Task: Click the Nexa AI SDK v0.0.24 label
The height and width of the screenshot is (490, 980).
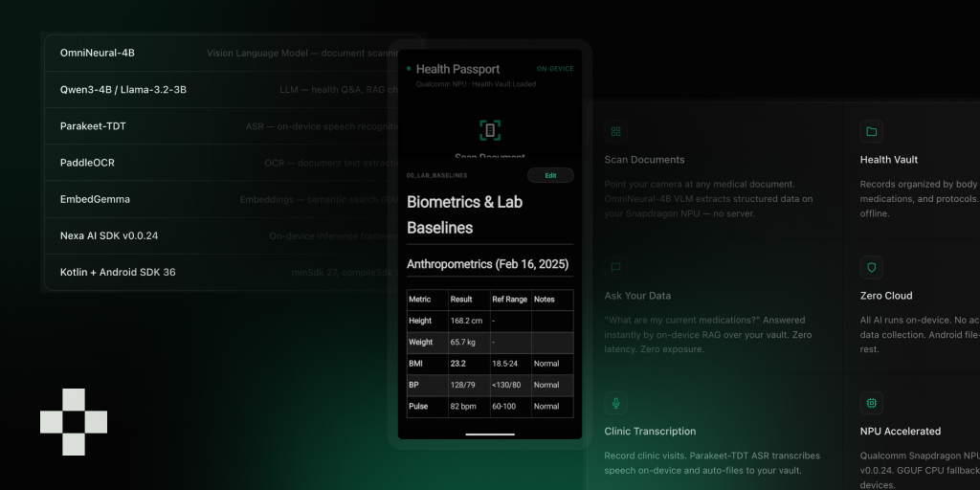Action: [109, 235]
